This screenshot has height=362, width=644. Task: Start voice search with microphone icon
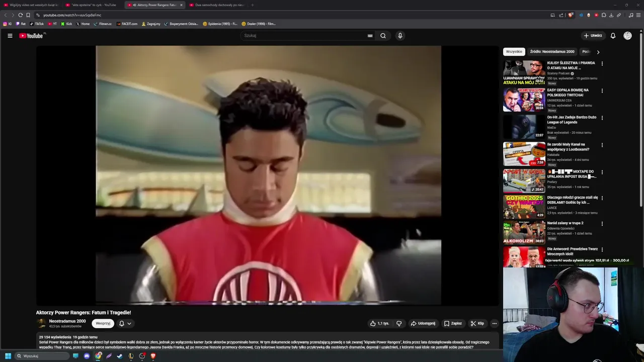(400, 36)
